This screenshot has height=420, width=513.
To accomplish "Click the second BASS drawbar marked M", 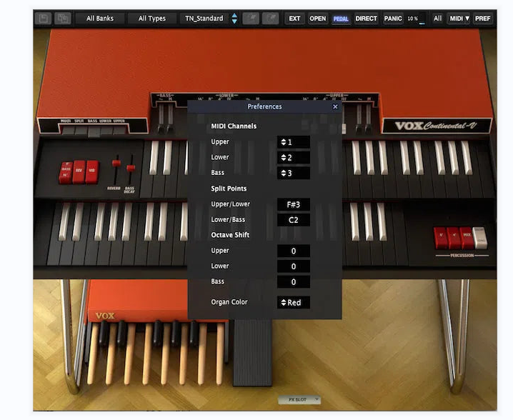I will pyautogui.click(x=170, y=118).
